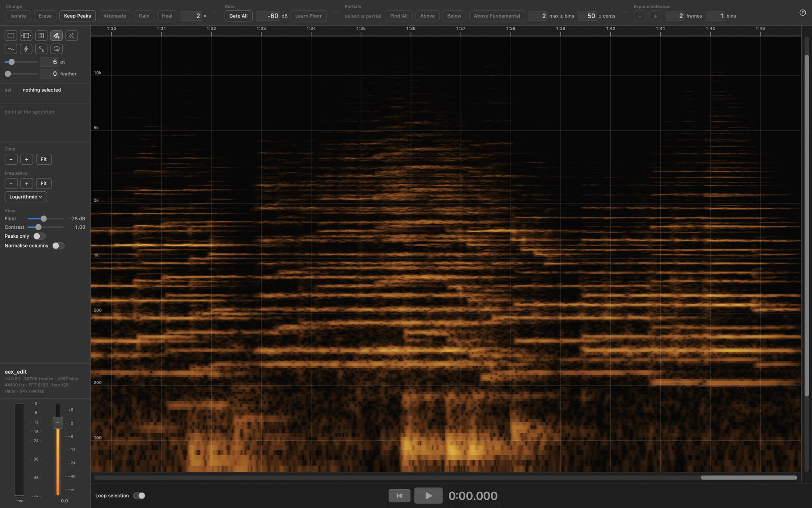Select the lightning bolt transient tool

(x=26, y=49)
